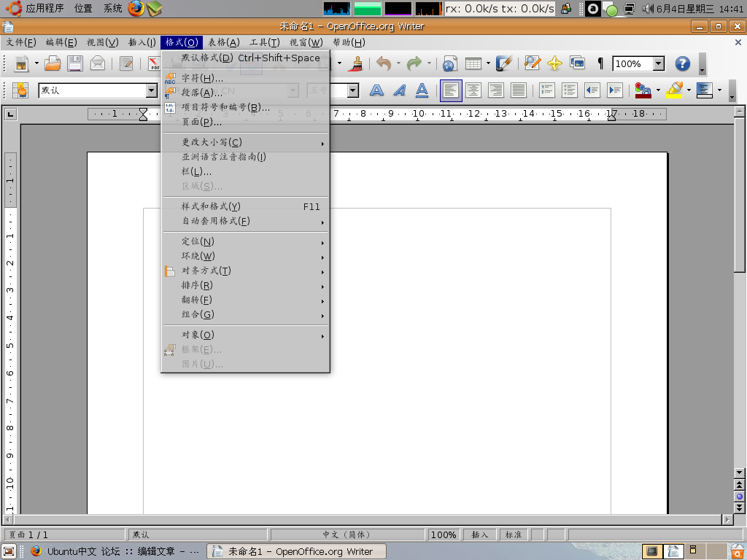
Task: Redo the last undone action
Action: tap(414, 63)
